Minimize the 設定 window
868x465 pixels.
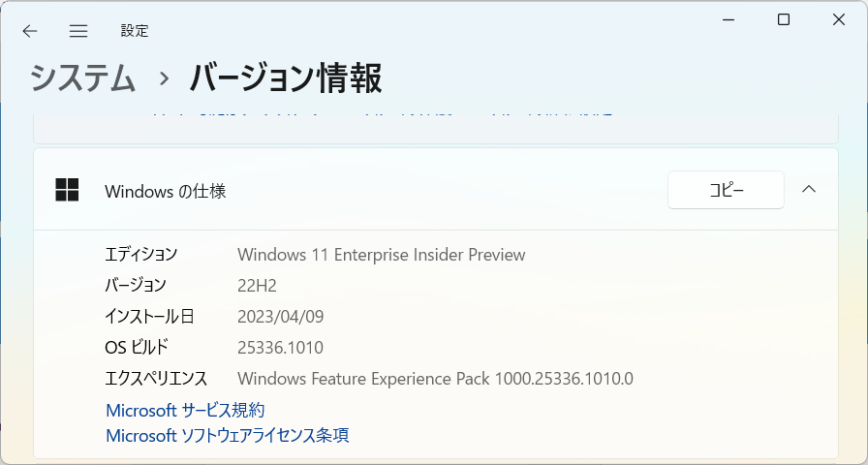pos(728,20)
